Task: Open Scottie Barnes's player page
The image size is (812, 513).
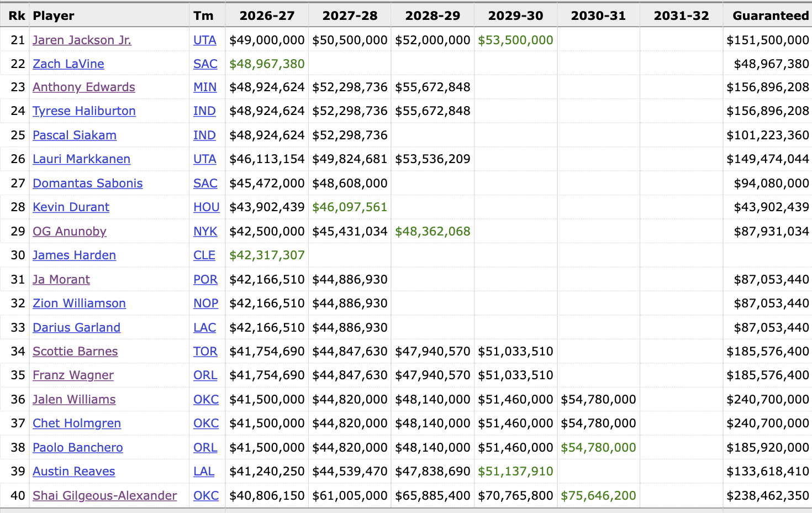Action: point(75,351)
